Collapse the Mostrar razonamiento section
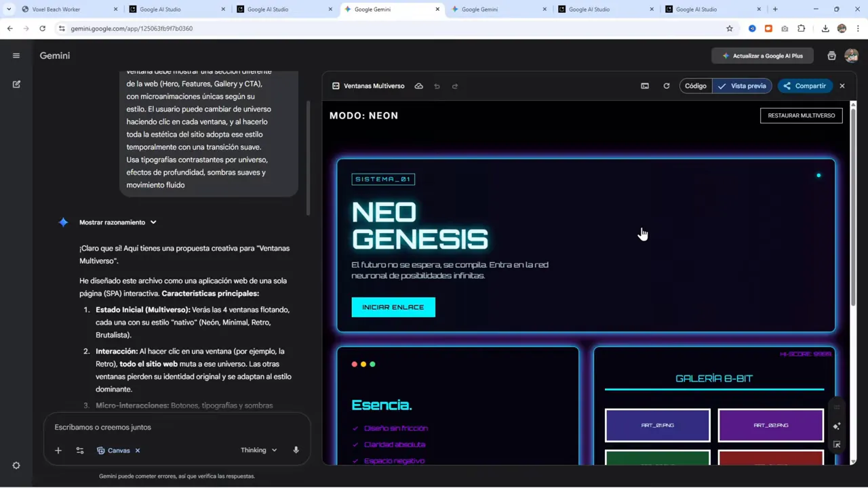 pyautogui.click(x=153, y=222)
